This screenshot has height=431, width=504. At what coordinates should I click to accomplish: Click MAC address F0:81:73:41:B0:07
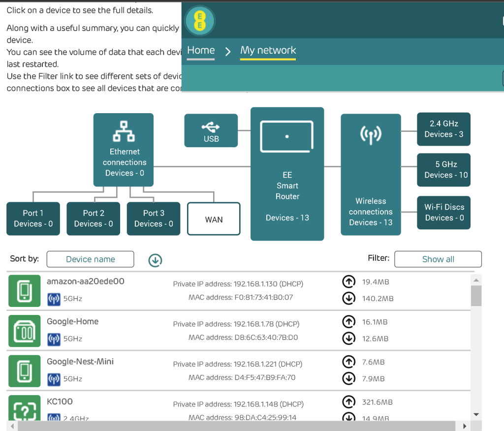241,297
